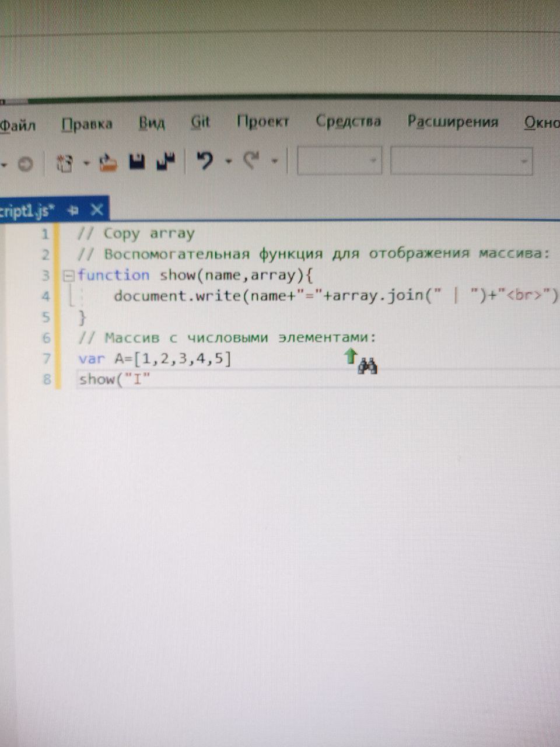Open the Redo history dropdown arrow
The image size is (560, 747).
tap(275, 160)
